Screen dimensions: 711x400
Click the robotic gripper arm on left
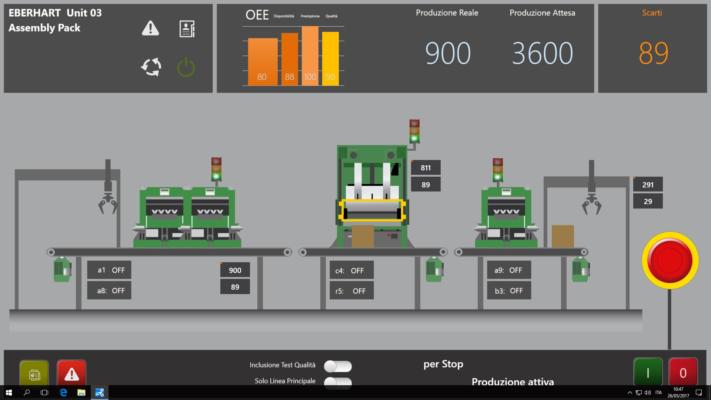click(x=108, y=187)
